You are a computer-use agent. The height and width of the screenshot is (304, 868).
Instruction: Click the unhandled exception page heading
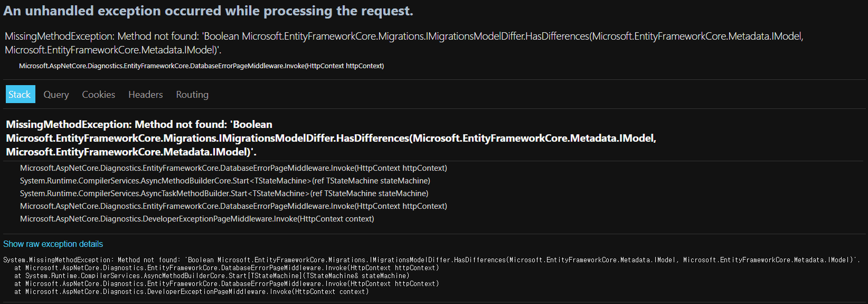(x=208, y=11)
